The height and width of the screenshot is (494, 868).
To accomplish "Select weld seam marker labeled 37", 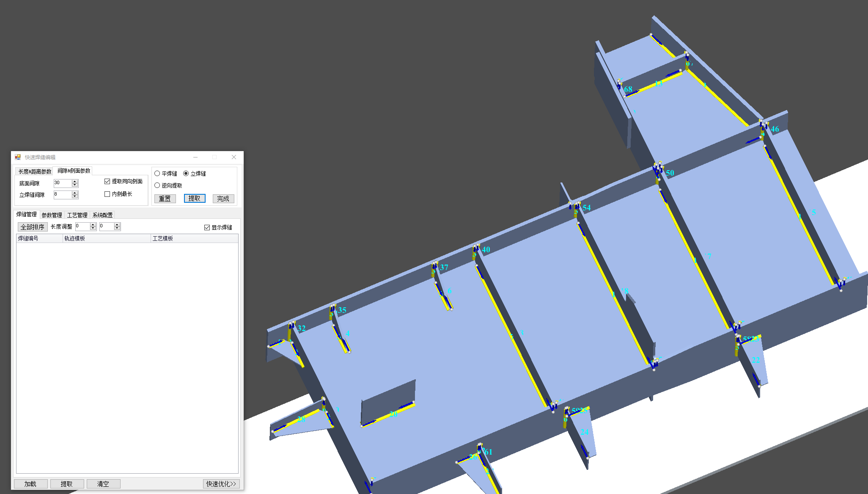I will pos(444,268).
